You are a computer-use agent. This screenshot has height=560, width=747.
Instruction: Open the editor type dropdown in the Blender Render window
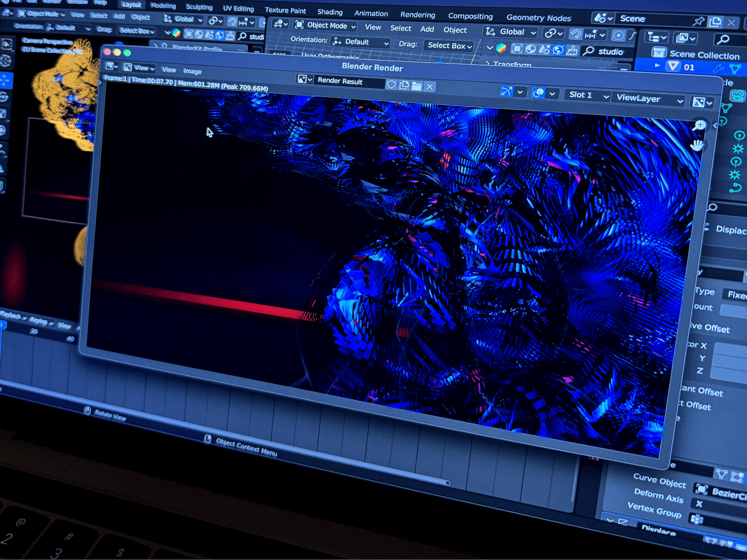[x=112, y=66]
